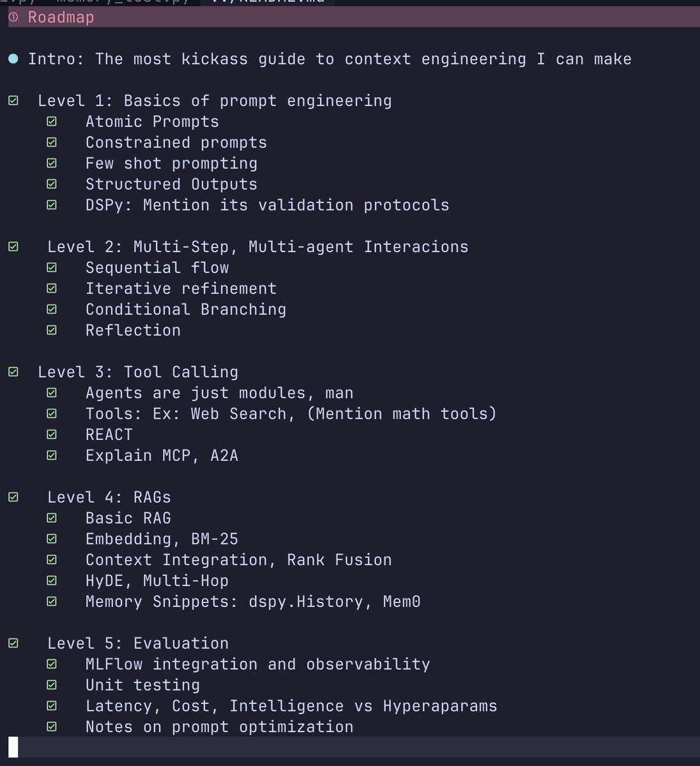
Task: Toggle the Level 2 Multi-Step checkbox
Action: 13,246
